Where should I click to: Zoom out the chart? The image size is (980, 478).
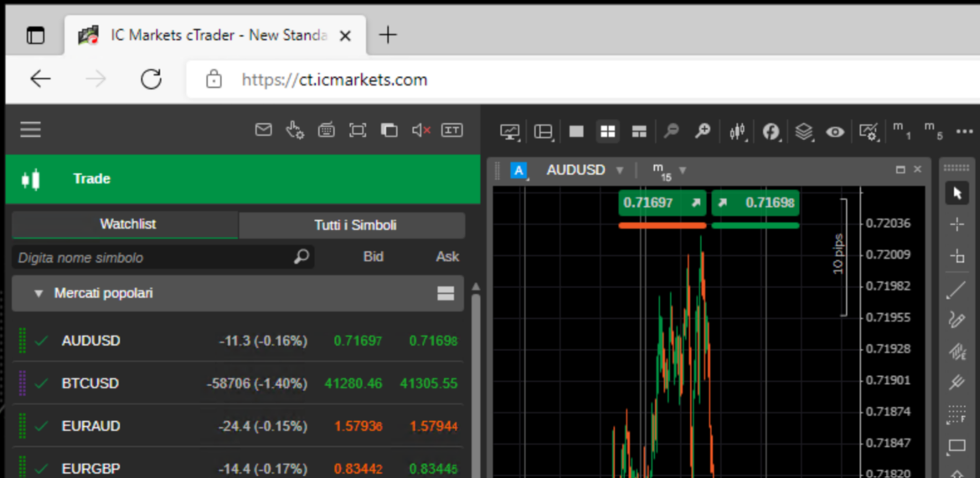(671, 131)
